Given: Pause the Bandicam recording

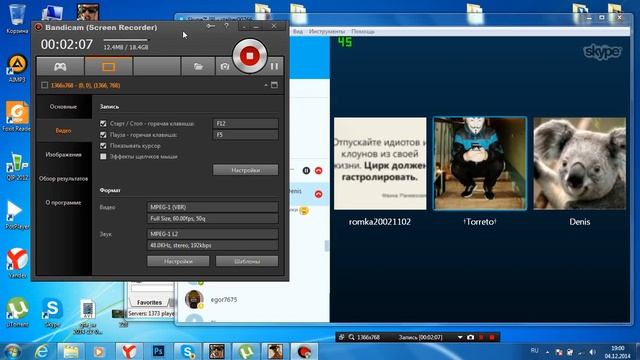Looking at the screenshot, I should [x=274, y=66].
